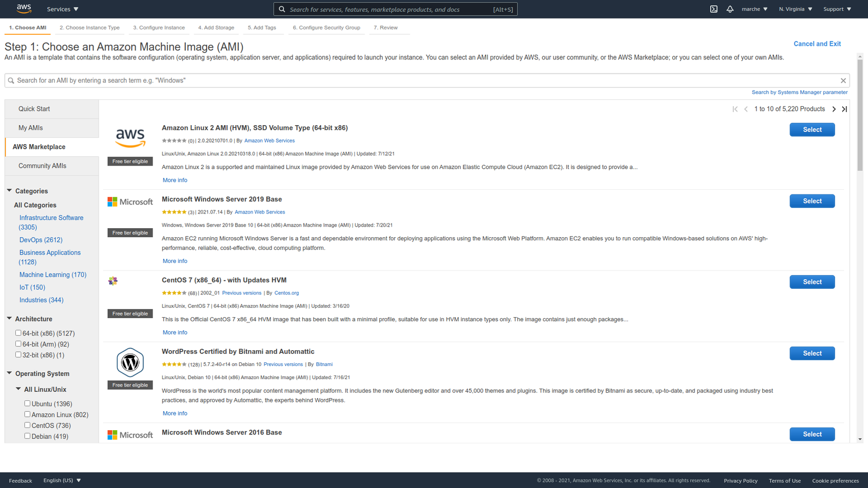Filter by DevOps category
Viewport: 868px width, 488px height.
point(41,240)
